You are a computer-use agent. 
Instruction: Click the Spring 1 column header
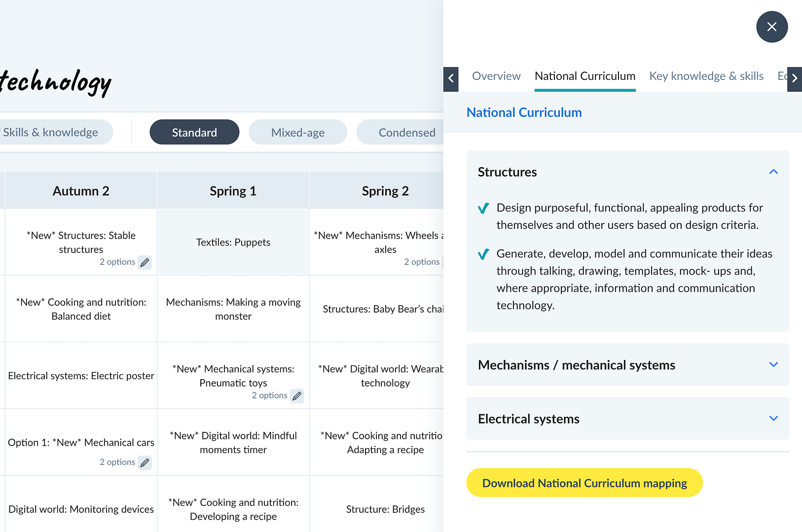tap(233, 191)
